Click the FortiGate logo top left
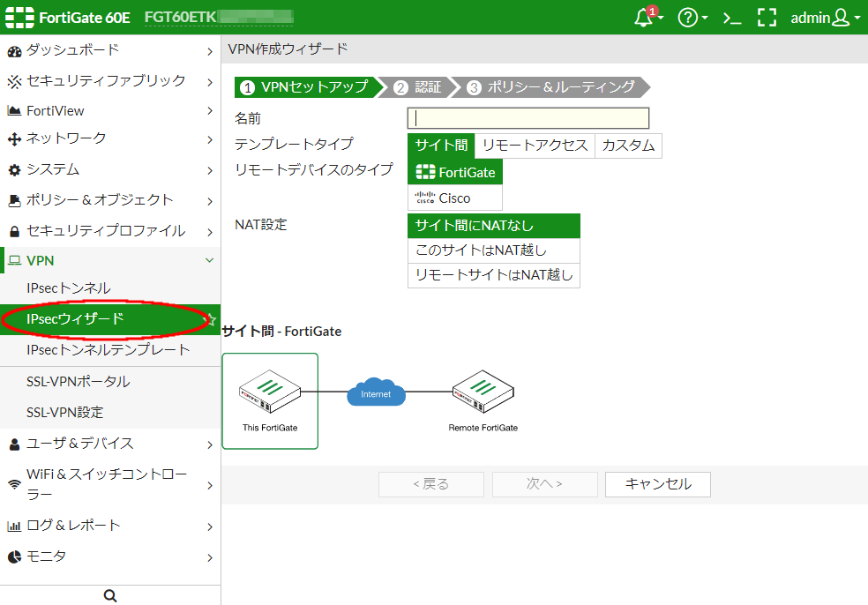This screenshot has height=605, width=868. pos(19,17)
